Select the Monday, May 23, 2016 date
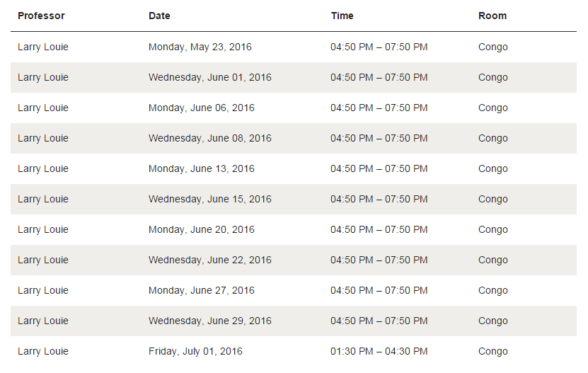This screenshot has width=588, height=373. click(x=200, y=47)
